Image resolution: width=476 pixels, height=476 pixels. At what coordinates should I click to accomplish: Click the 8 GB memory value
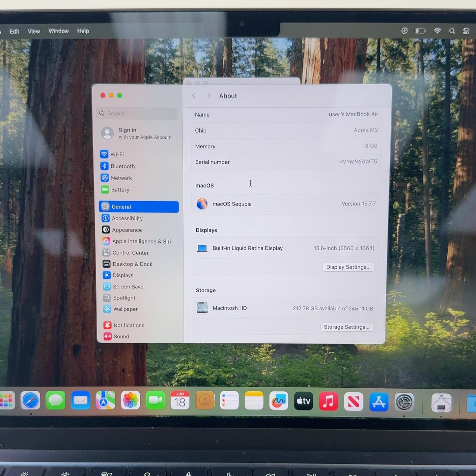[371, 146]
